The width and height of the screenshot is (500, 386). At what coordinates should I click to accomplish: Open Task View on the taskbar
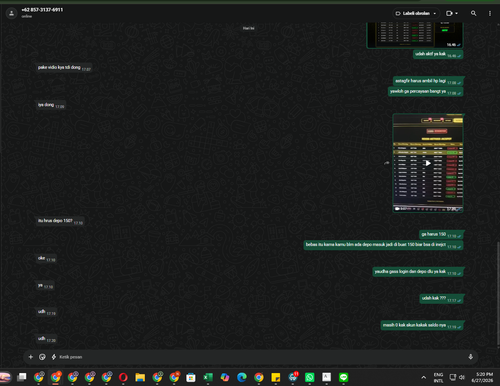pos(22,377)
